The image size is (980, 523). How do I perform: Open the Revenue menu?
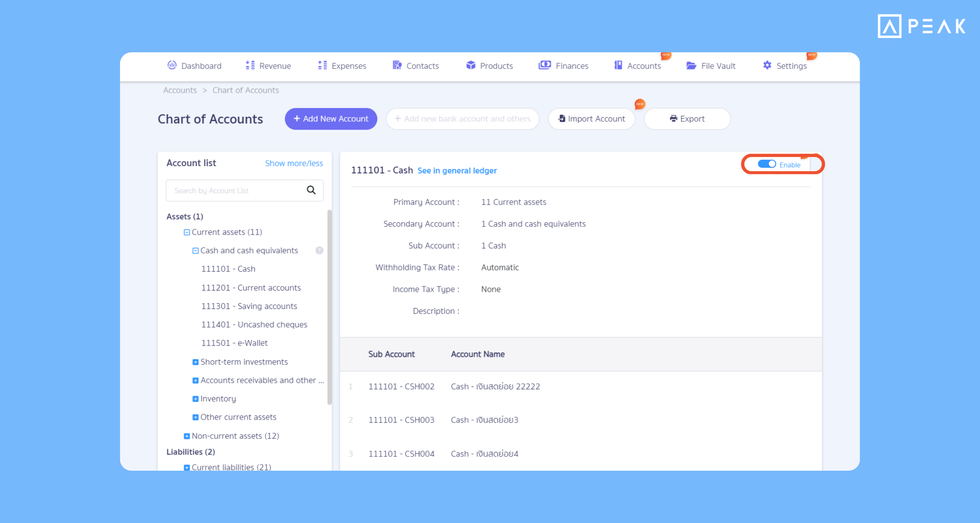click(x=268, y=66)
